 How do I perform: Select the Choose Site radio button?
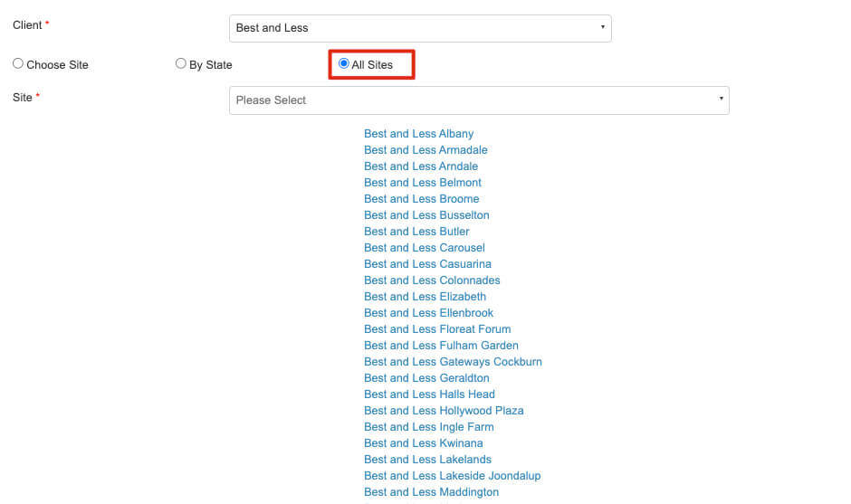(18, 64)
